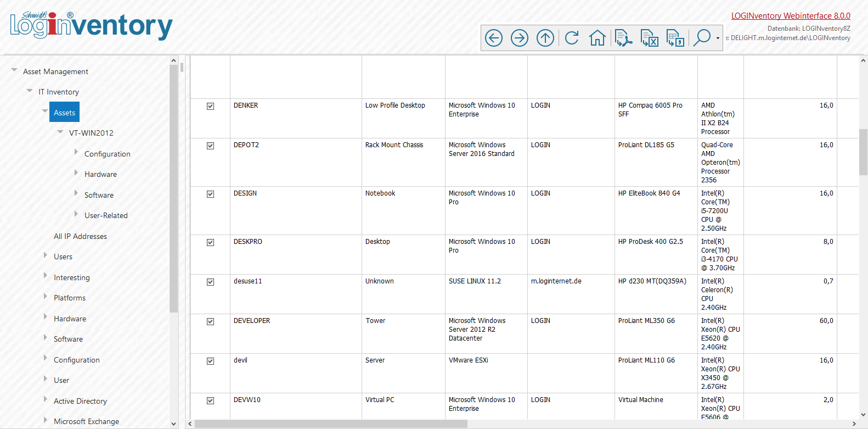Screen dimensions: 868x429
Task: Click the table vertical scrollbar thumb
Action: (863, 152)
